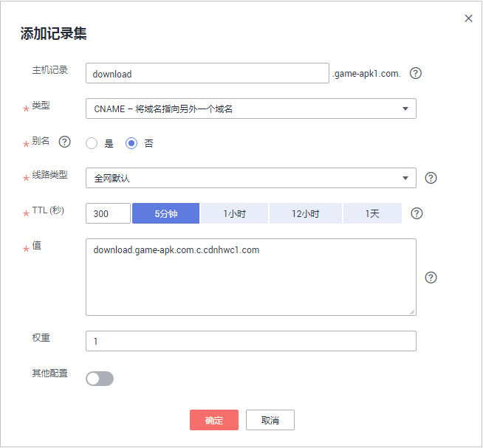Select 是 for the alias option
This screenshot has width=483, height=448.
coord(92,143)
